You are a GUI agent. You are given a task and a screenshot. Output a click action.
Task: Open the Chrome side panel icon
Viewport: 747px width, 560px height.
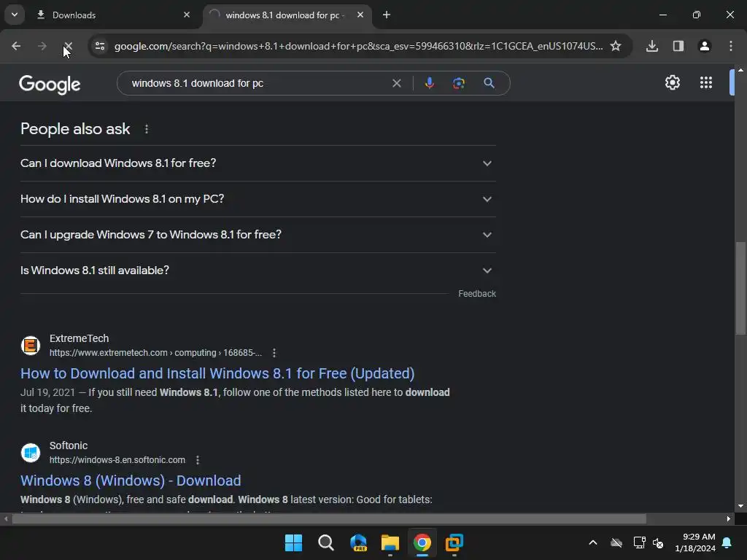pyautogui.click(x=678, y=46)
